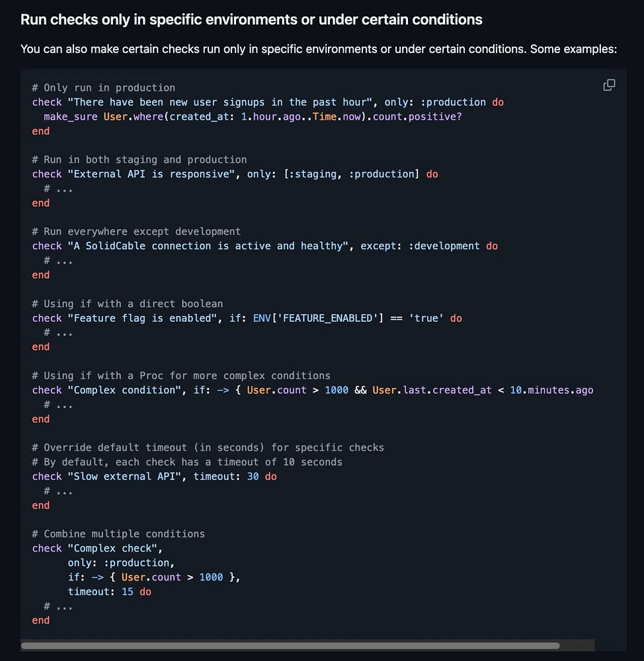The height and width of the screenshot is (661, 644).
Task: Click the horizontal scrollbar thumb under the code
Action: pyautogui.click(x=290, y=646)
